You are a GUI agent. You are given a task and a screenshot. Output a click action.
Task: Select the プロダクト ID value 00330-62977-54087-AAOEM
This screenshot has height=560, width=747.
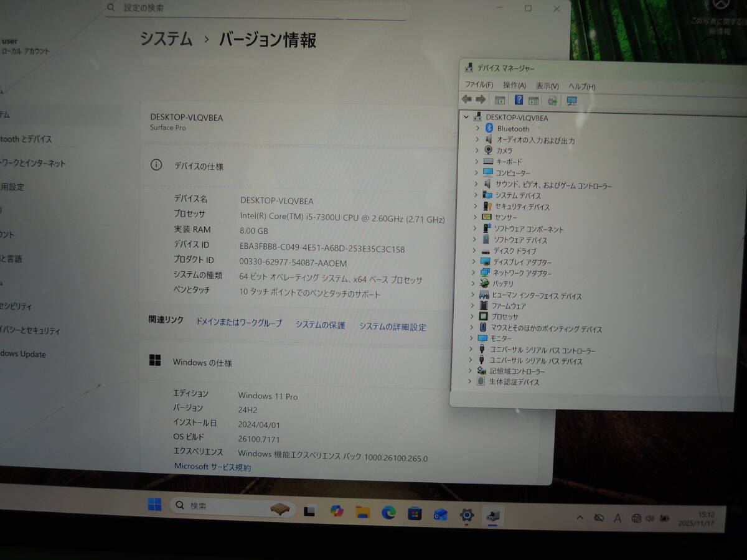(x=293, y=263)
